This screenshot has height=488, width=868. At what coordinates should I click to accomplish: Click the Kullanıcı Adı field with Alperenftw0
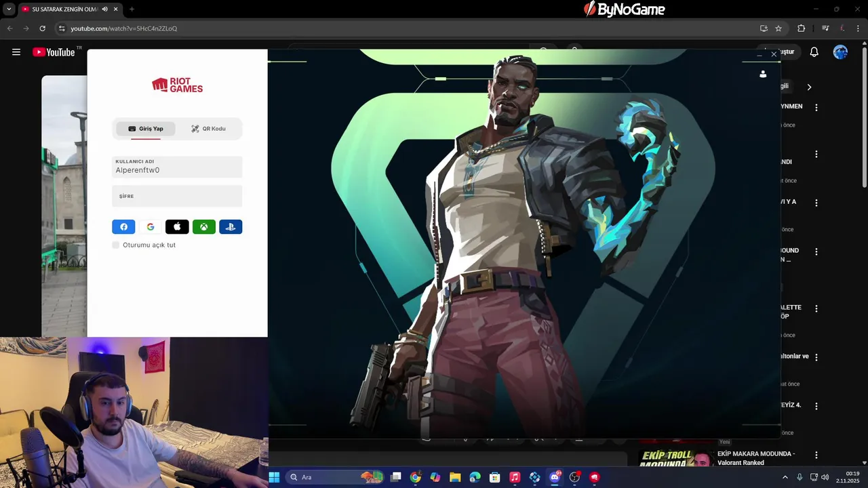177,167
